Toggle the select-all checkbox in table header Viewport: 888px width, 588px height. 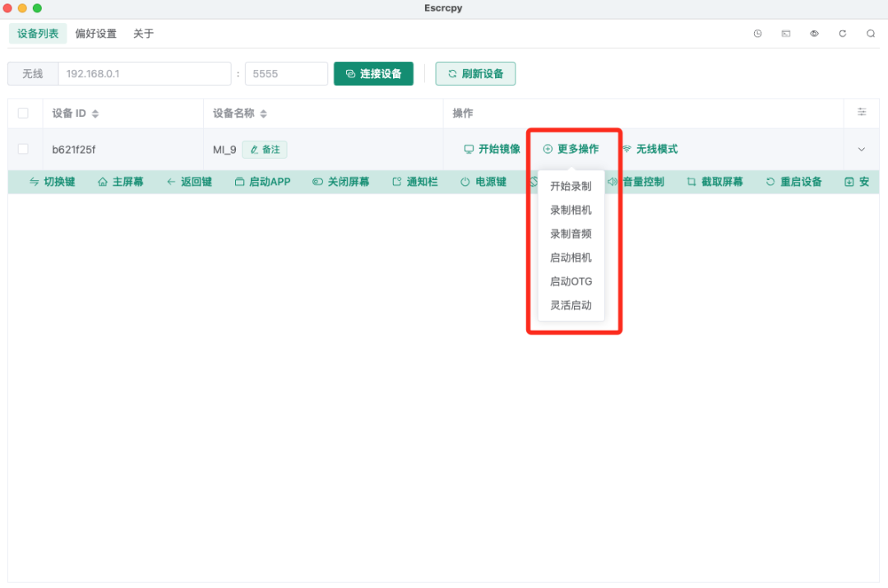point(23,113)
